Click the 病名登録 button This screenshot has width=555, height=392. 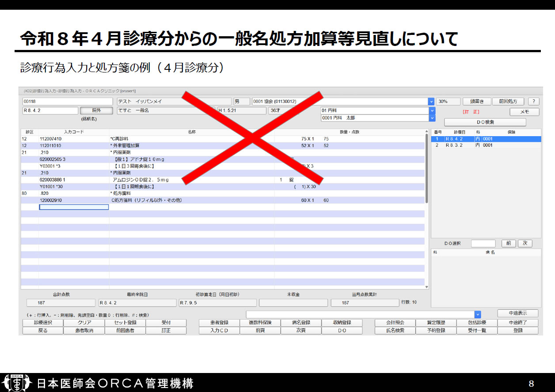tap(301, 323)
